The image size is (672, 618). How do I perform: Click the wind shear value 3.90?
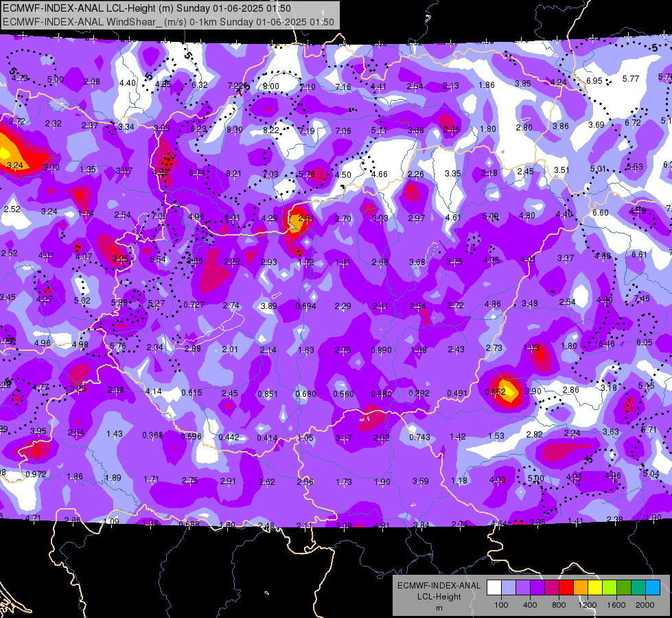point(533,391)
